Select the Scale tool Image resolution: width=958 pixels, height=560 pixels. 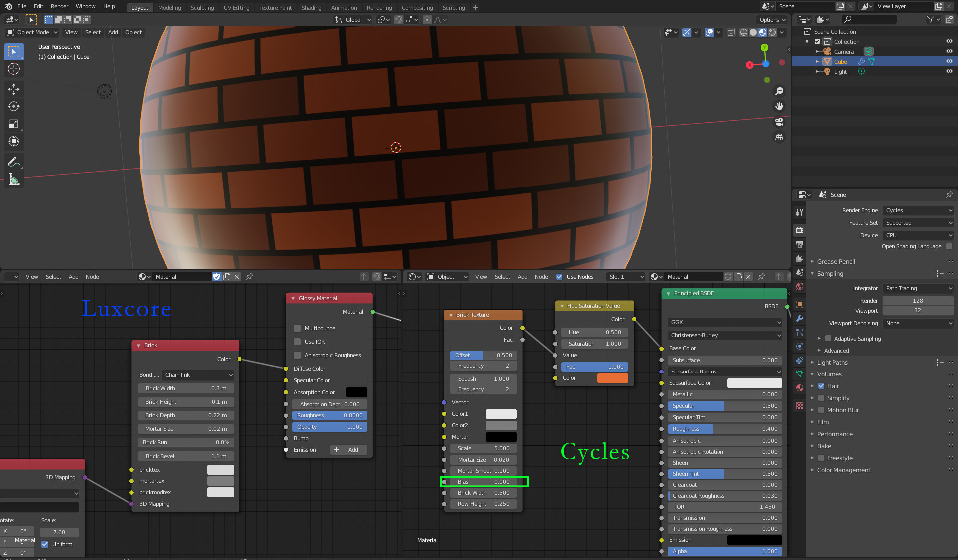point(14,124)
